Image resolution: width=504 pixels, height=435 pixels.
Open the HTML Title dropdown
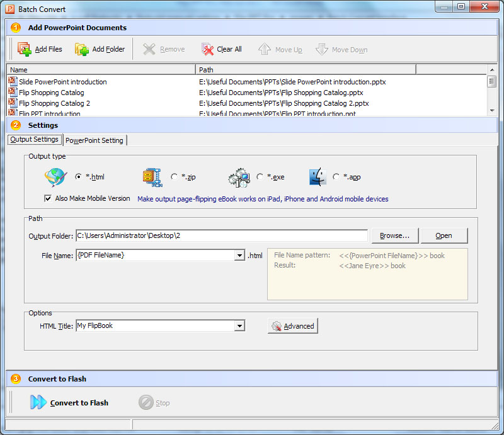(239, 325)
